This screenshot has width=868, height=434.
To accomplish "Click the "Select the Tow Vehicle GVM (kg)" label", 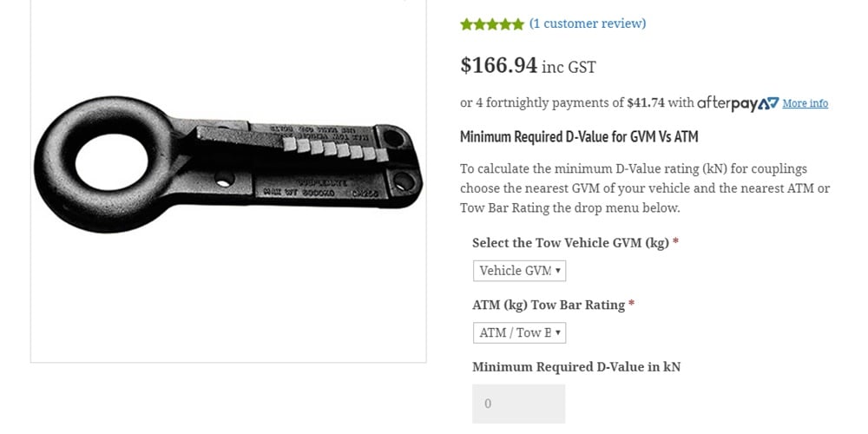I will 571,243.
